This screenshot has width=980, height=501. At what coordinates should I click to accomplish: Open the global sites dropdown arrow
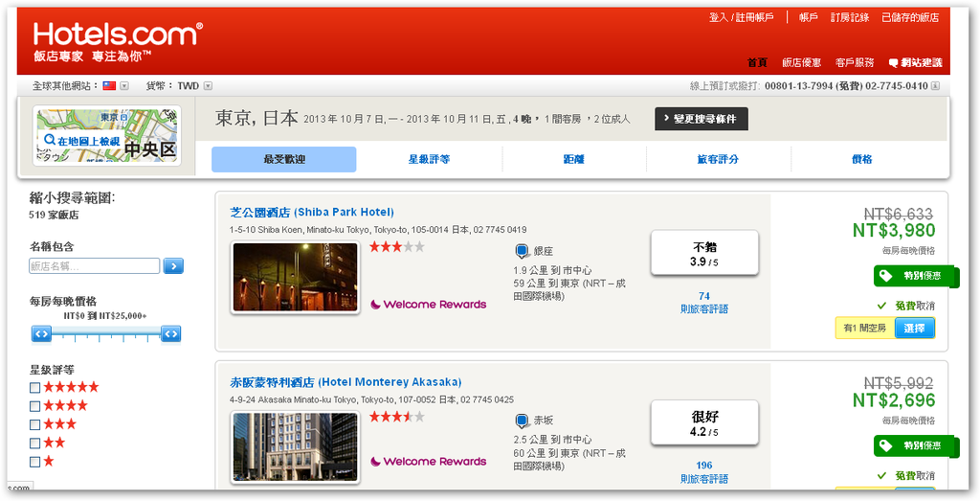click(124, 85)
